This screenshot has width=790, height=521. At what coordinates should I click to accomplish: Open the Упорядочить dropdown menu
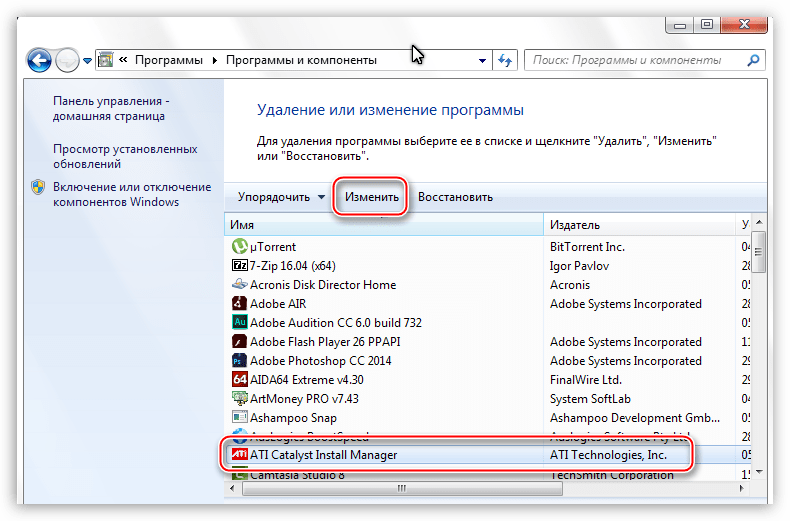pos(281,197)
